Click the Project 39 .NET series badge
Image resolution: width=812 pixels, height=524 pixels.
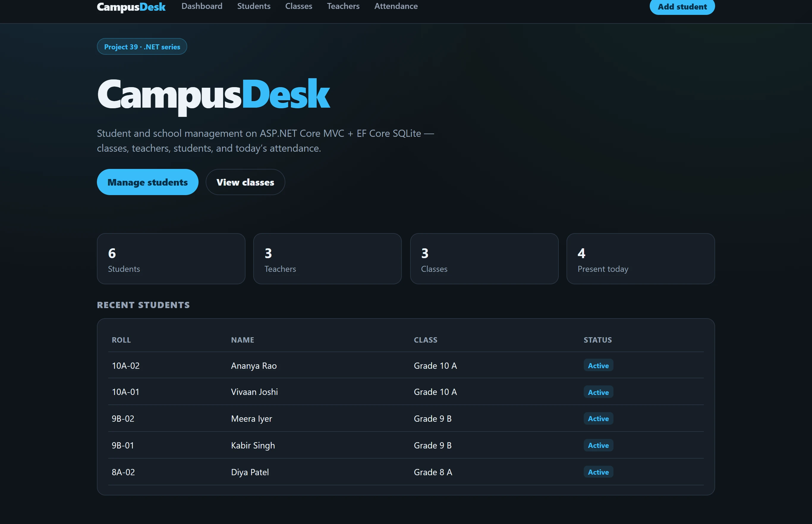coord(142,47)
